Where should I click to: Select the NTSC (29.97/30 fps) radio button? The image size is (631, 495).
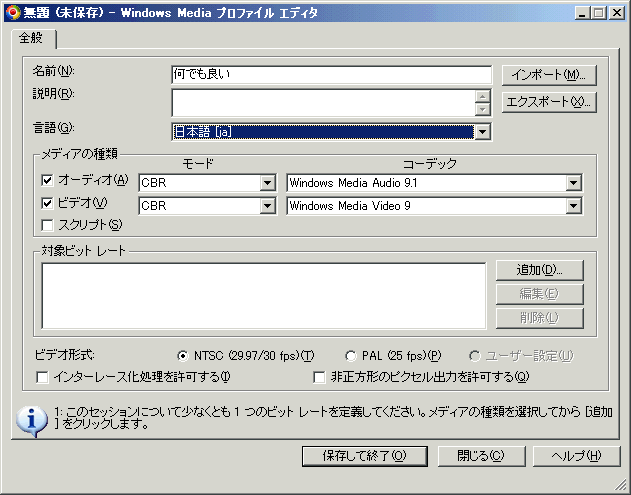182,356
